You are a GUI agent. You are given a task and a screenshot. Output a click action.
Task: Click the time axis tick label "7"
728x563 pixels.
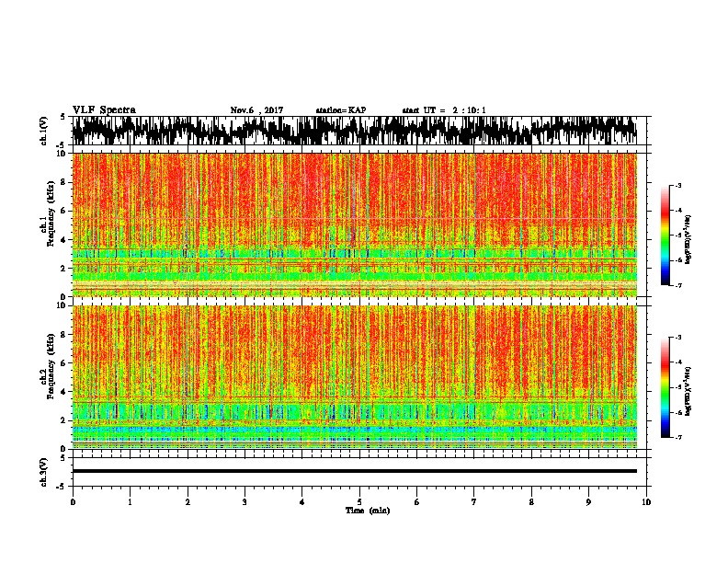[x=474, y=502]
